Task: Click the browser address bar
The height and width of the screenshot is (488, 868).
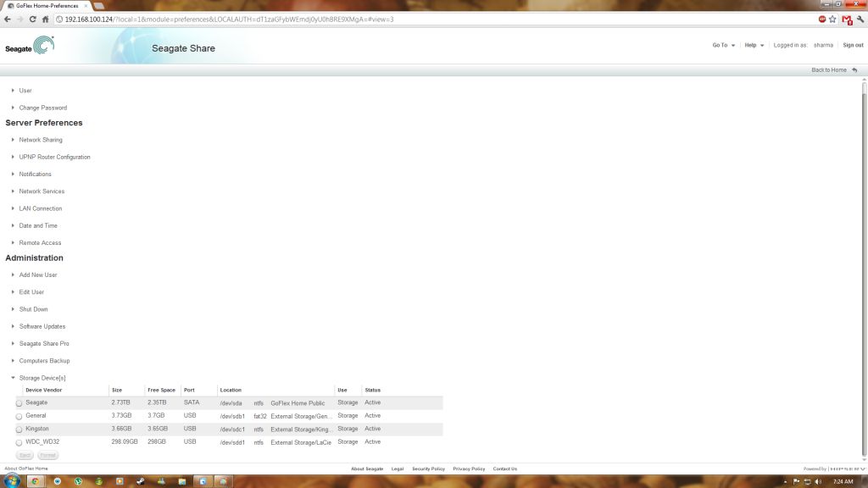Action: 435,19
